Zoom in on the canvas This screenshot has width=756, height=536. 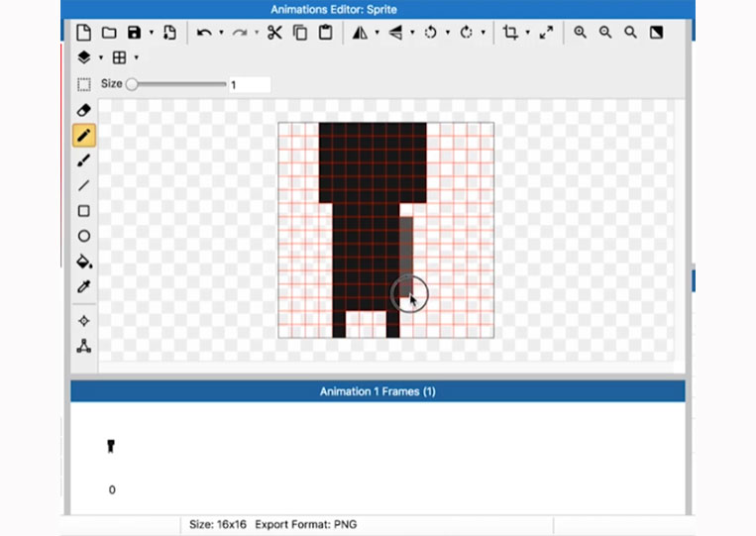tap(580, 33)
